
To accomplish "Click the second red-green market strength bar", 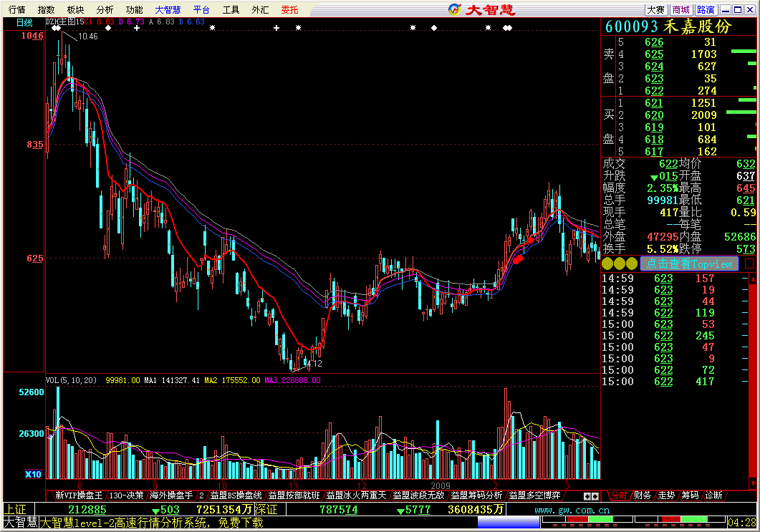I will point(680,519).
